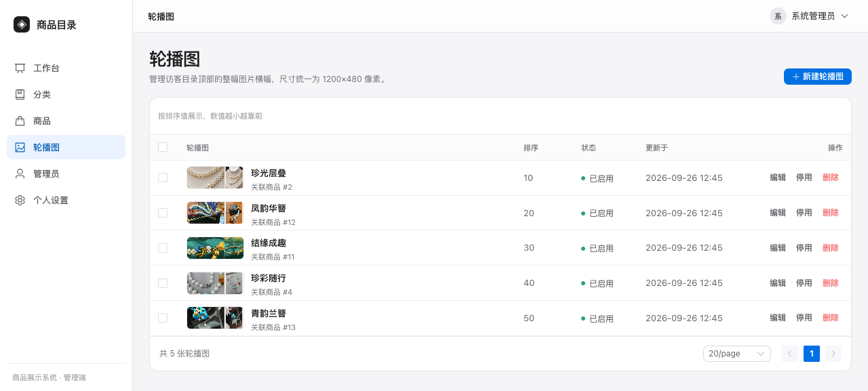Open the 青韵兰簪 banner thumbnail
This screenshot has height=391, width=868.
215,318
